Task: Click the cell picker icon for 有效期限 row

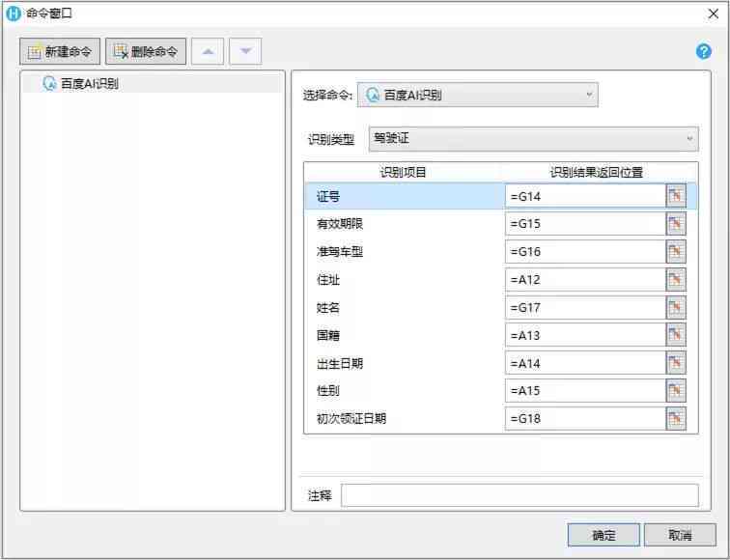Action: pyautogui.click(x=676, y=224)
